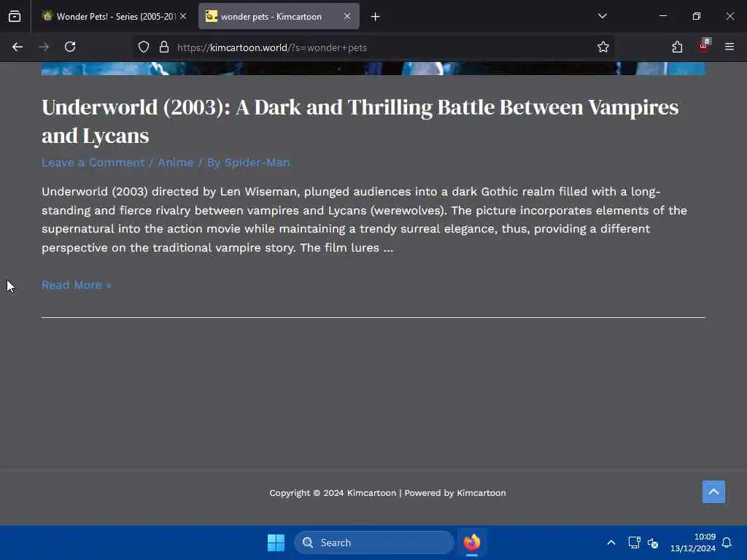
Task: Open the muted volume tray icon
Action: 653,542
